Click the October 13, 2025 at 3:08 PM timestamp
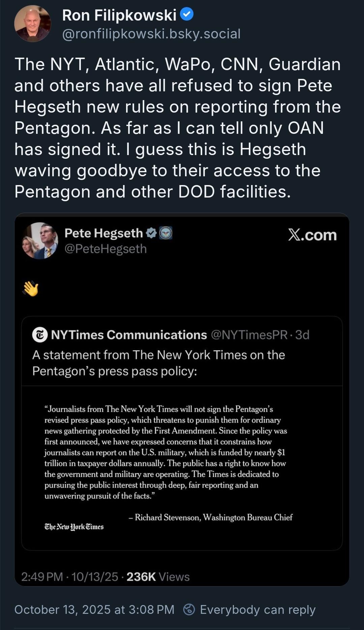Image resolution: width=364 pixels, height=630 pixels. [94, 609]
